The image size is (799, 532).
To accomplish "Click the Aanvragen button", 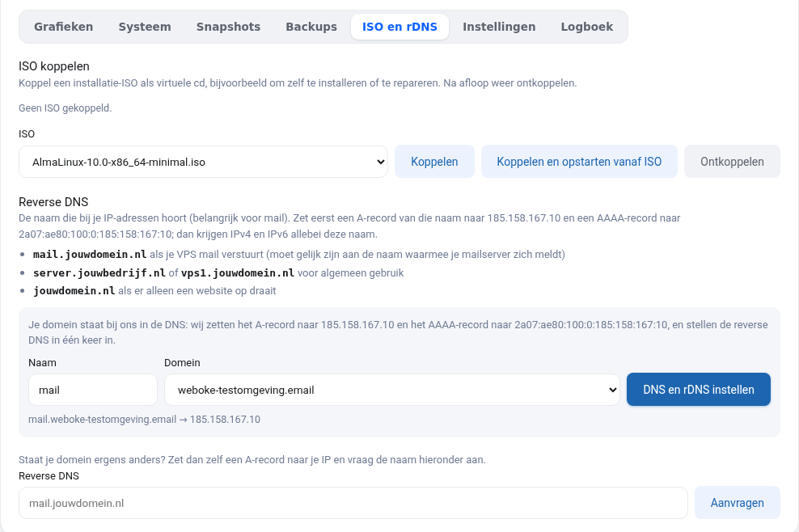I will (x=737, y=503).
